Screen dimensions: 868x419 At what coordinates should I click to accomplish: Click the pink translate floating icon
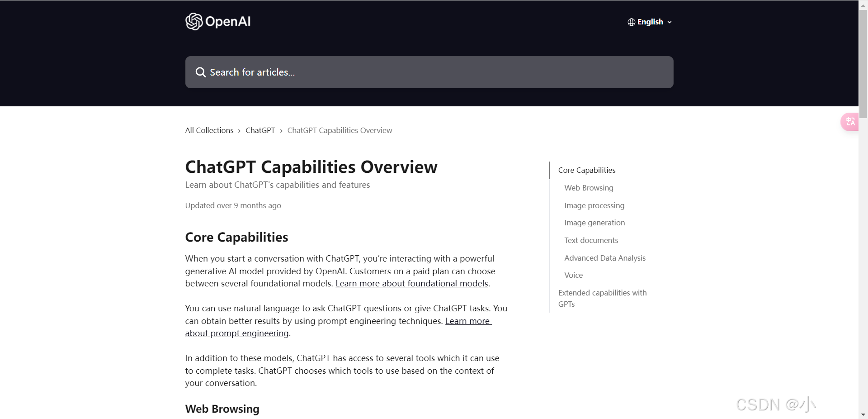(x=850, y=122)
